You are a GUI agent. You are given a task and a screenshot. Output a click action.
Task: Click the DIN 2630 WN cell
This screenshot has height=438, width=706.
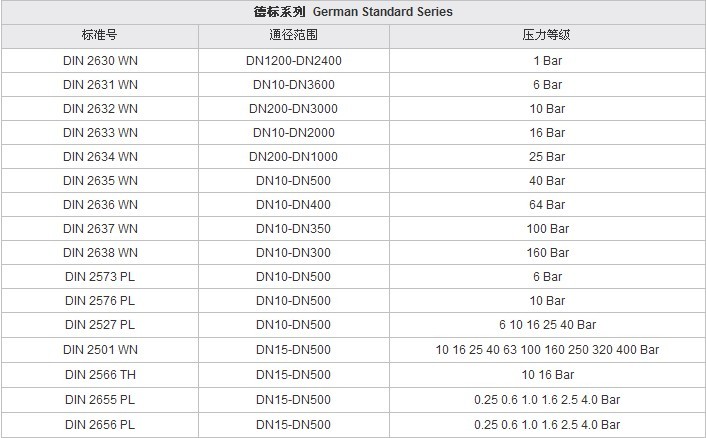(x=100, y=60)
